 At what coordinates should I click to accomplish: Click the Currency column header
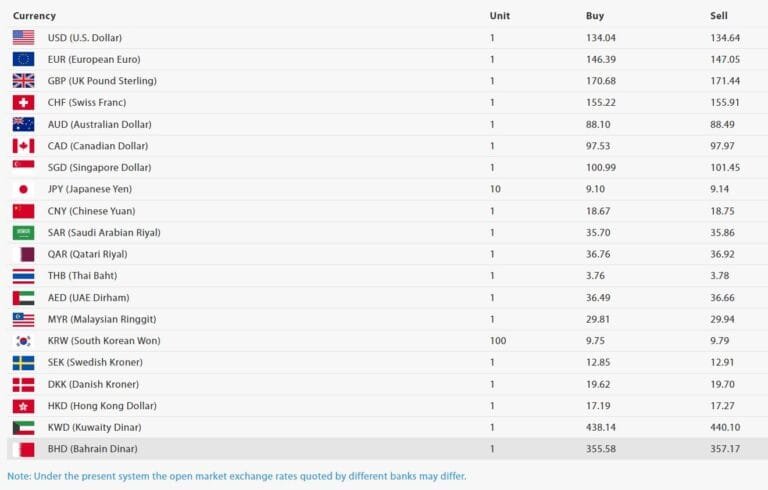click(x=34, y=16)
